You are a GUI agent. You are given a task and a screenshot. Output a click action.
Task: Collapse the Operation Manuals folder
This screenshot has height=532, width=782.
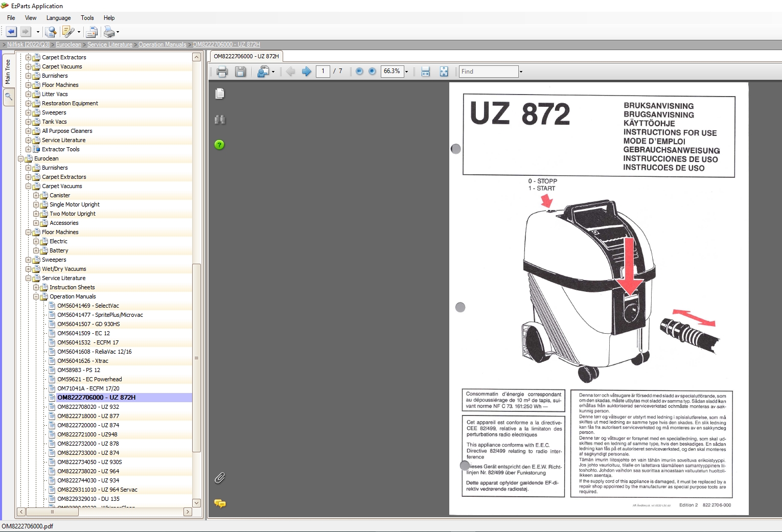(x=35, y=296)
